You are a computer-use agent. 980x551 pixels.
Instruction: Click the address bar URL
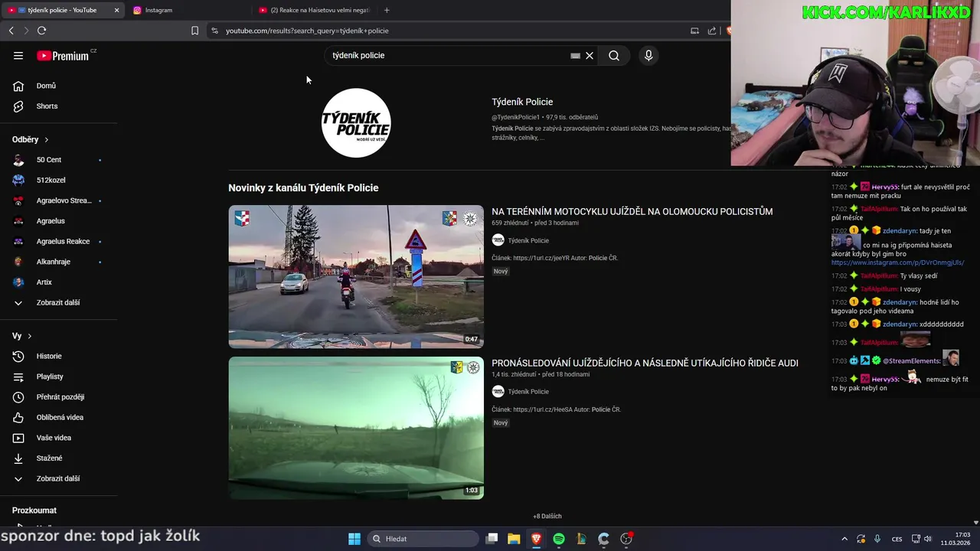(x=307, y=31)
